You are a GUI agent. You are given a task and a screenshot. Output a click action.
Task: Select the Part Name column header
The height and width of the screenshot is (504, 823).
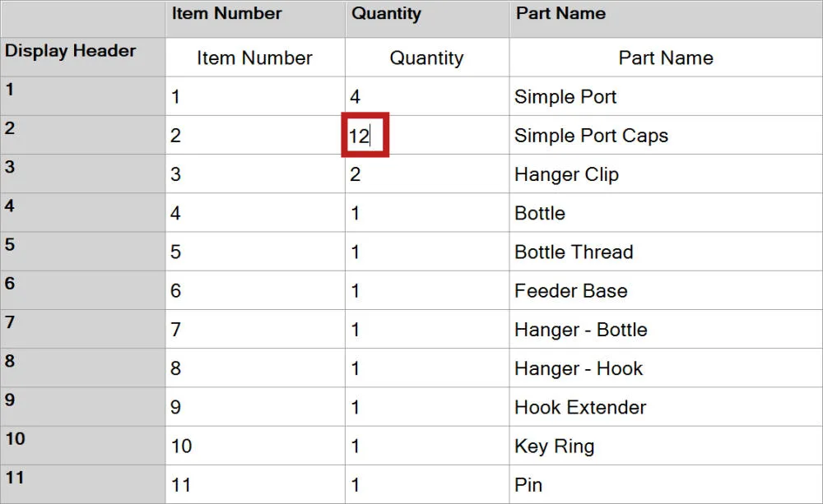666,18
